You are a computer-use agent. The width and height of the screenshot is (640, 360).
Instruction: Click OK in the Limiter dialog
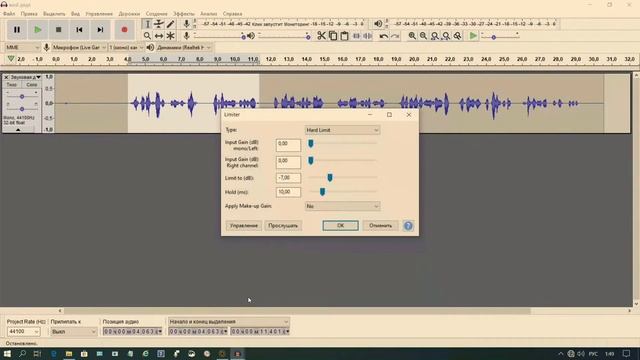[x=340, y=226]
